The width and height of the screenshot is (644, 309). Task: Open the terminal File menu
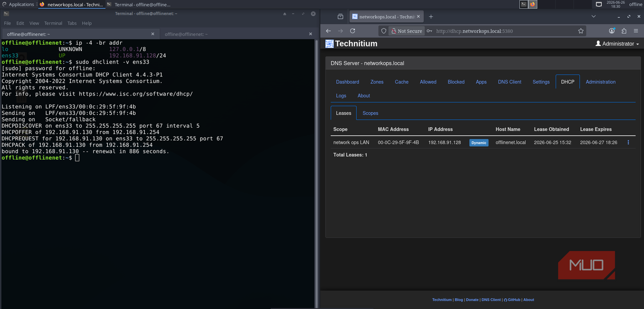[7, 23]
